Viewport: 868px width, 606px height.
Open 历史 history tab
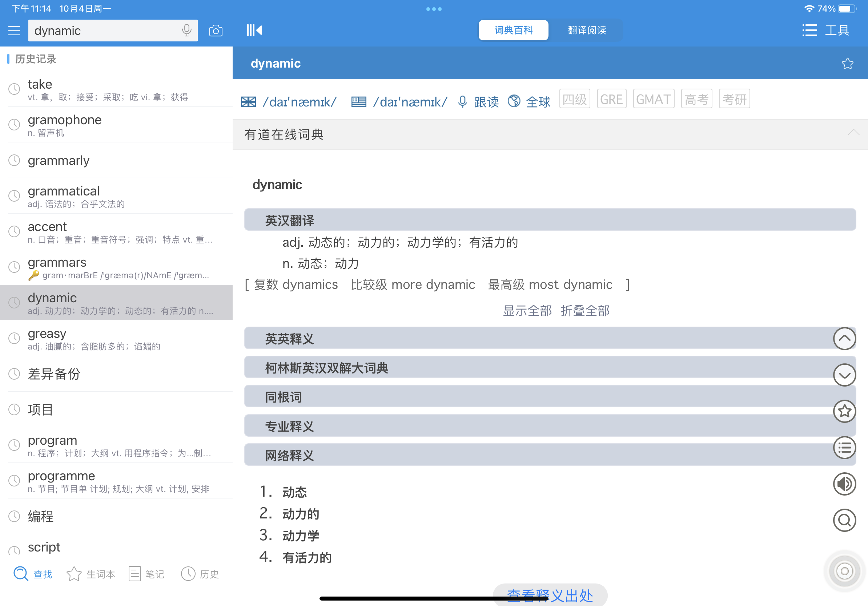pos(200,574)
